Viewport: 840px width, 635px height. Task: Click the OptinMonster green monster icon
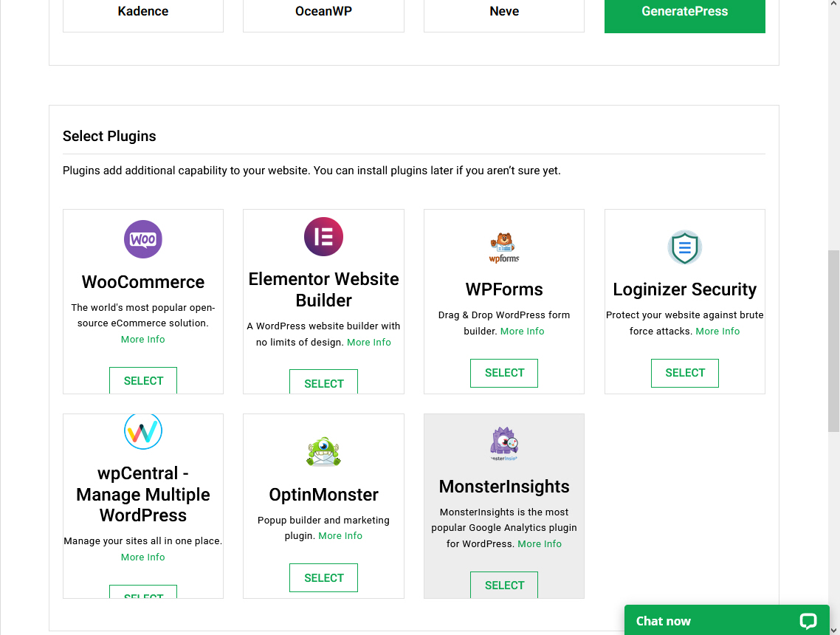pos(323,451)
